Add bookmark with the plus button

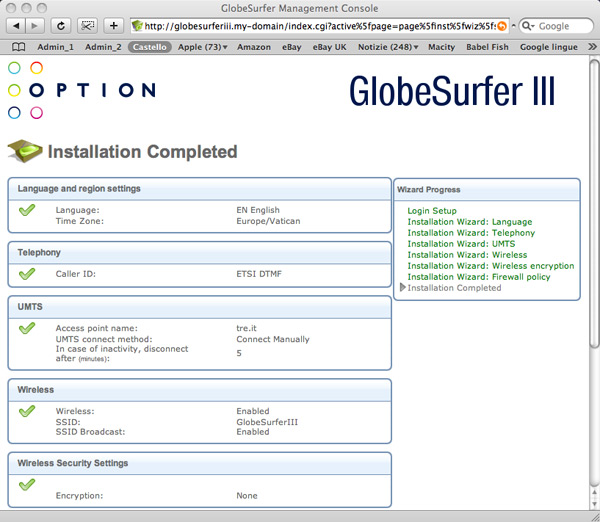click(x=114, y=26)
